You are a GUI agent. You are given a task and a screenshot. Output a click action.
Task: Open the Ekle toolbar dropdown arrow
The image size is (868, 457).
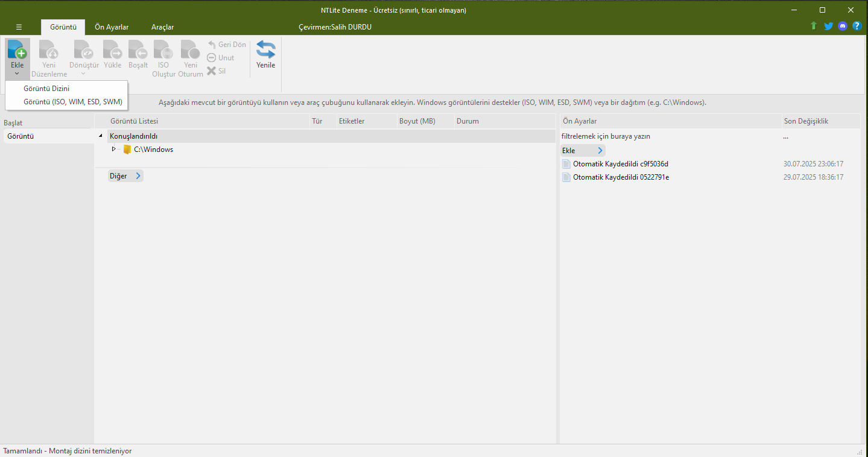[17, 74]
